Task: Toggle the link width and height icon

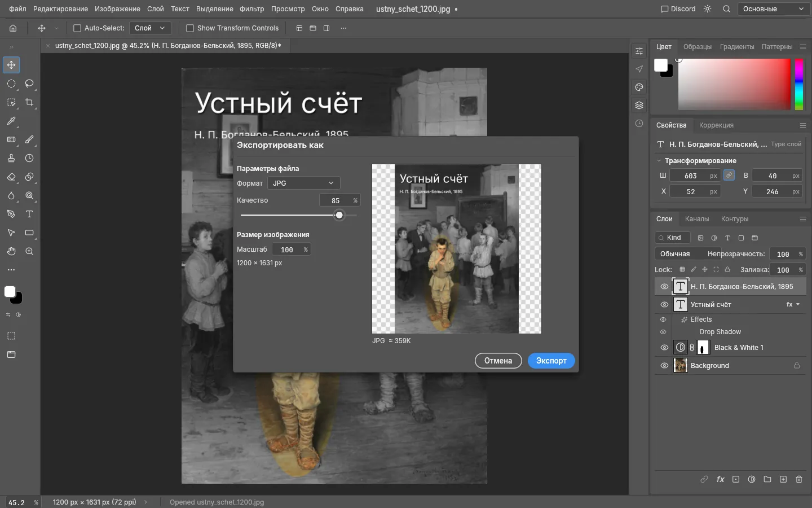Action: tap(729, 176)
